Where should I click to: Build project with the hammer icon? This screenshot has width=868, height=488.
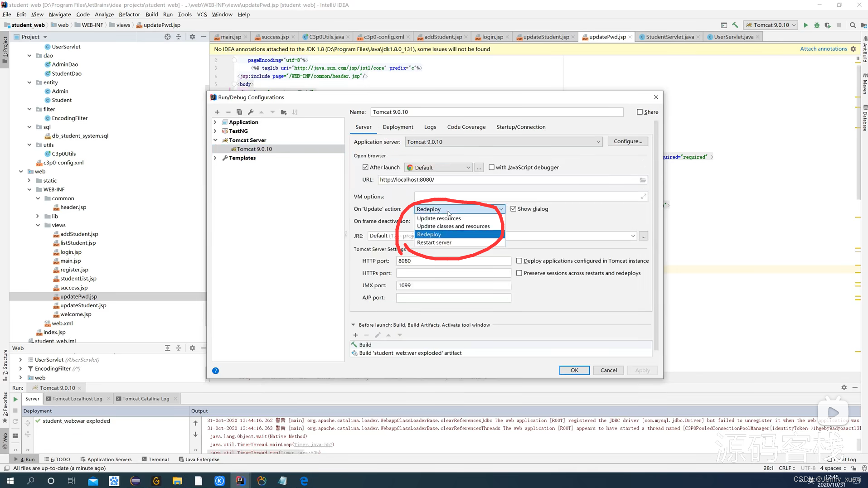point(735,25)
